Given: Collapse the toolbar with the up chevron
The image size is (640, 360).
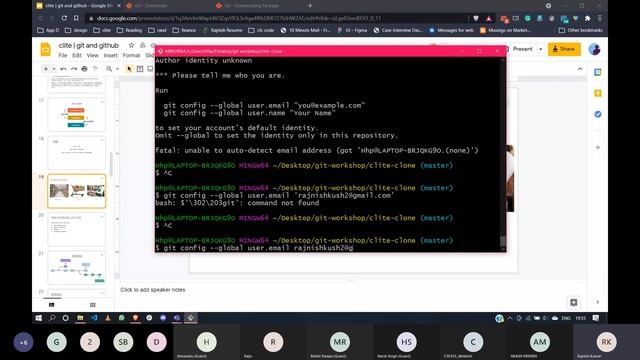Looking at the screenshot, I should (x=580, y=69).
